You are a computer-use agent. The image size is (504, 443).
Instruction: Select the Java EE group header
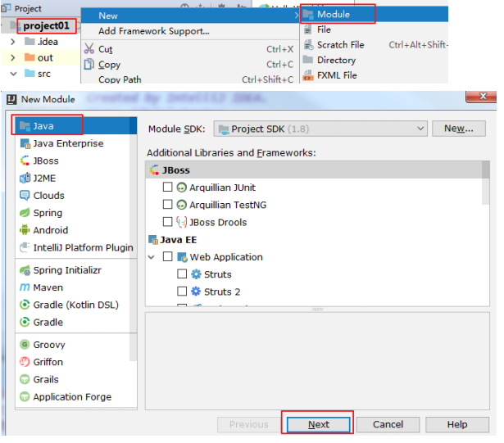click(x=179, y=240)
